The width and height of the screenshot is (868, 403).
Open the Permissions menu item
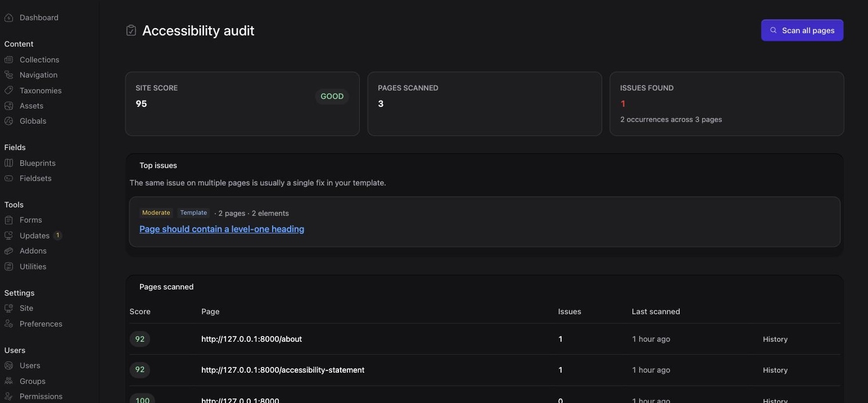coord(41,396)
